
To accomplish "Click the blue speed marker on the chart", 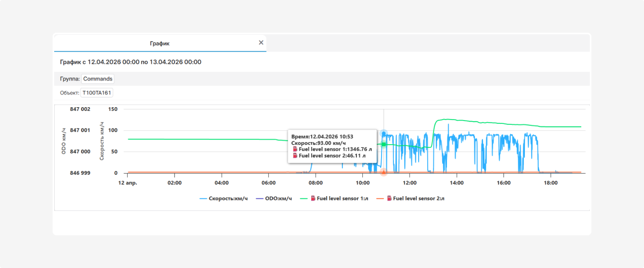I will tap(384, 133).
